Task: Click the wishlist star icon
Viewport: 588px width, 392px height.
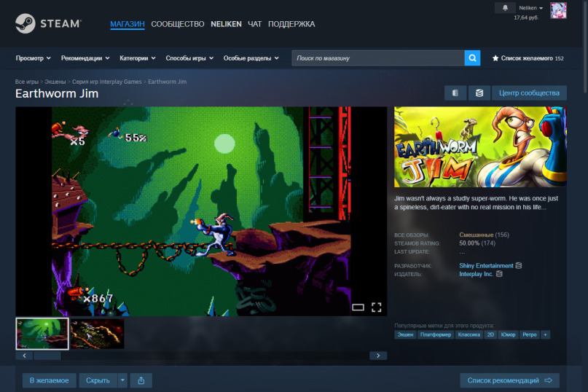Action: point(495,58)
